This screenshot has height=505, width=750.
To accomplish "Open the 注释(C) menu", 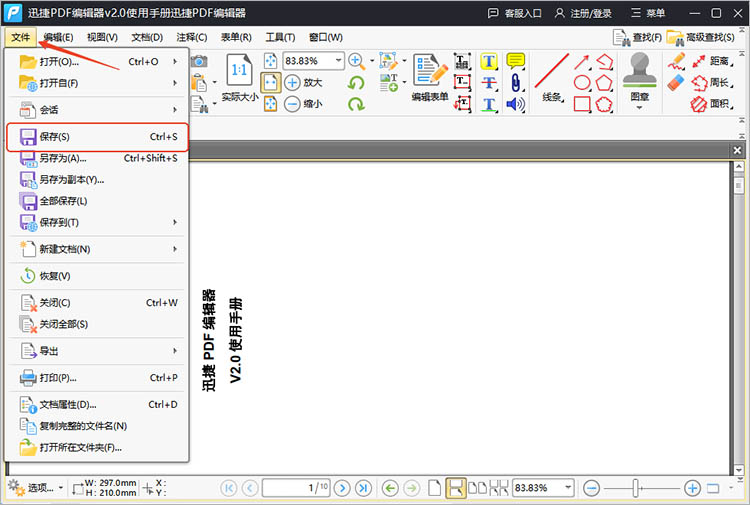I will point(192,37).
